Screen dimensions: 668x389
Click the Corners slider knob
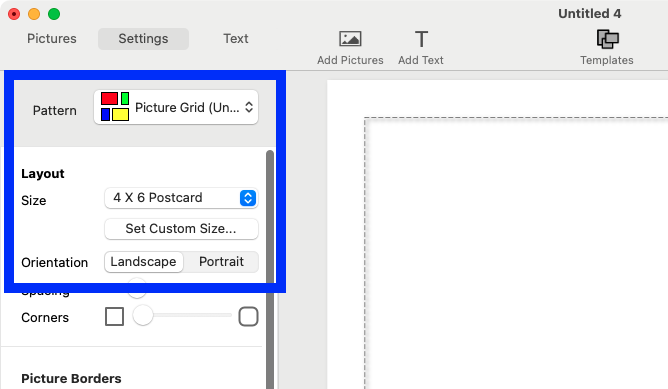(143, 315)
